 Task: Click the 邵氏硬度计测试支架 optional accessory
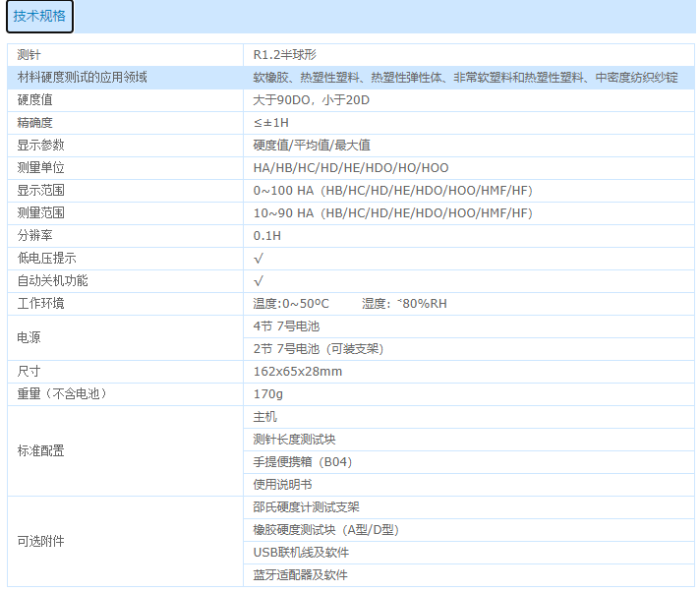[306, 507]
